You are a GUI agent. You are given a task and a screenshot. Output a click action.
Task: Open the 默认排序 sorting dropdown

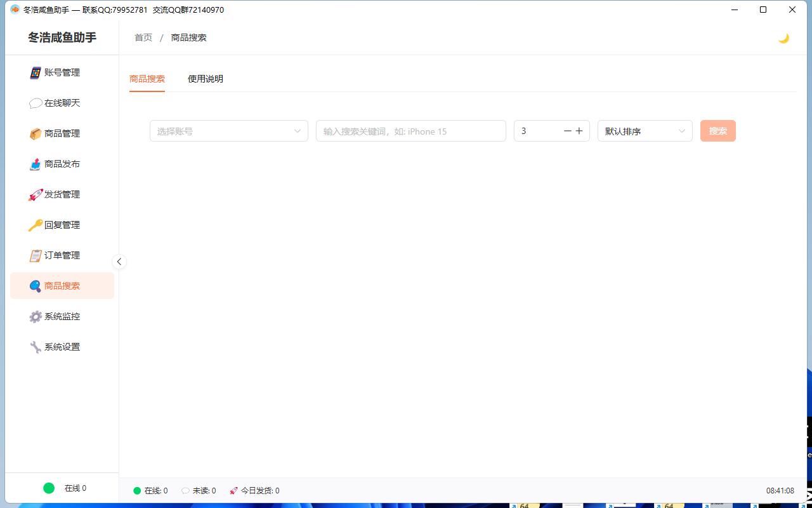[645, 131]
